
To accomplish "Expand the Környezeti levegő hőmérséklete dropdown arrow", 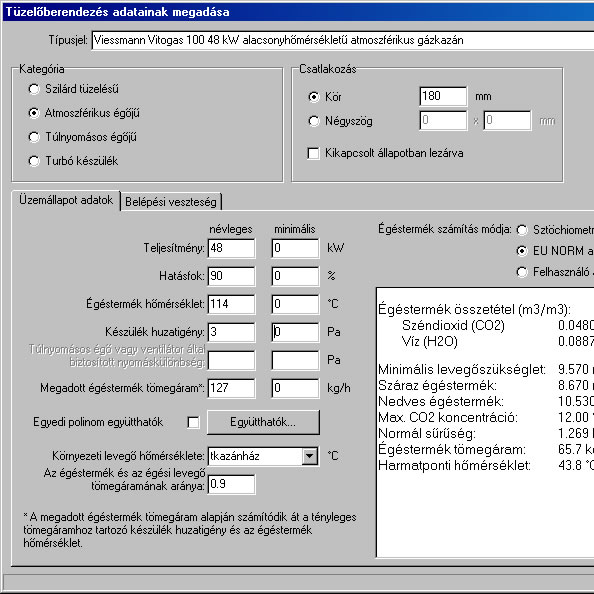I will tap(310, 456).
